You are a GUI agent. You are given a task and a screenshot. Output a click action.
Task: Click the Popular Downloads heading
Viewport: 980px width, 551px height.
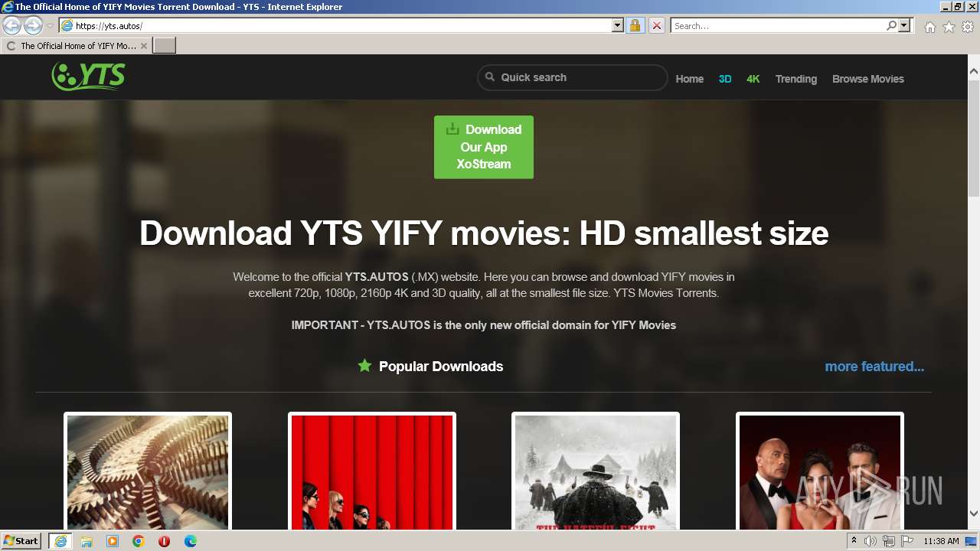441,367
